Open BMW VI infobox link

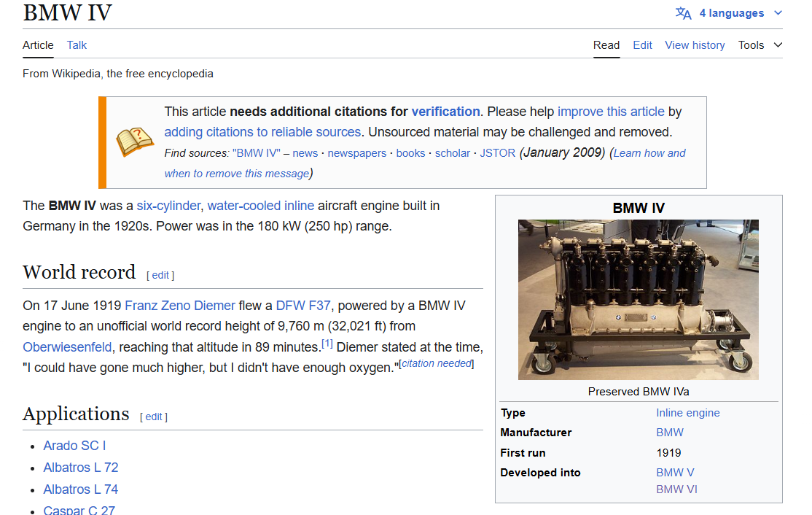pos(676,489)
